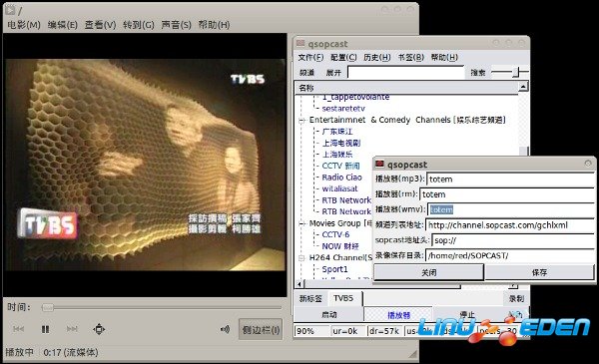Pause the video with the pause button

click(x=46, y=329)
